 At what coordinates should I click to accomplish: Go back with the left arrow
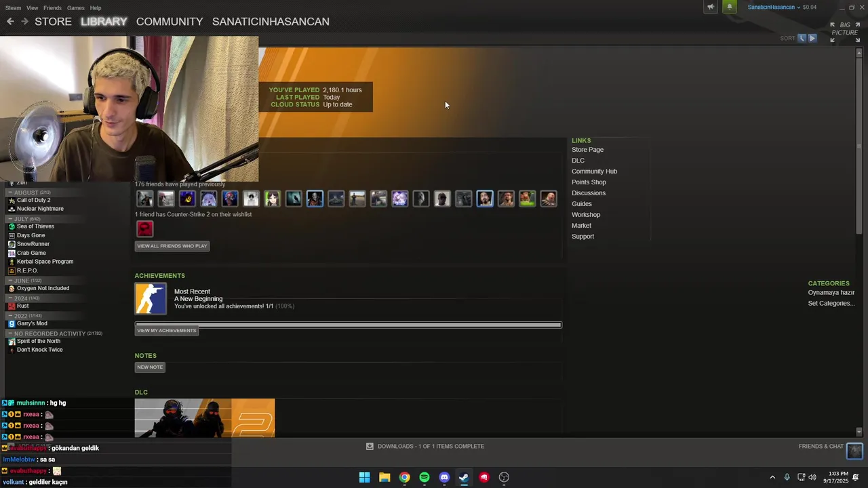tap(10, 22)
